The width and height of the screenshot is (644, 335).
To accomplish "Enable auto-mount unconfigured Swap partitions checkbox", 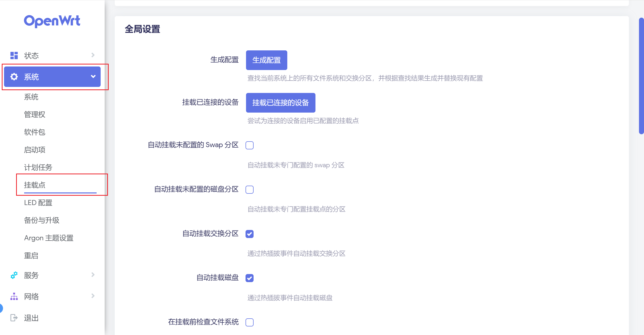I will (249, 145).
